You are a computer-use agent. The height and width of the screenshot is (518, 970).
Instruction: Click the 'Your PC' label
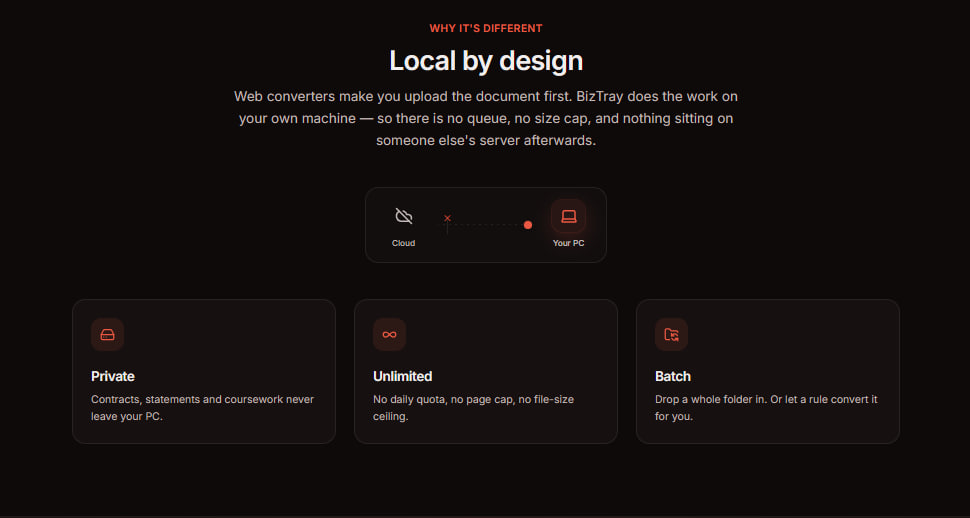(569, 243)
